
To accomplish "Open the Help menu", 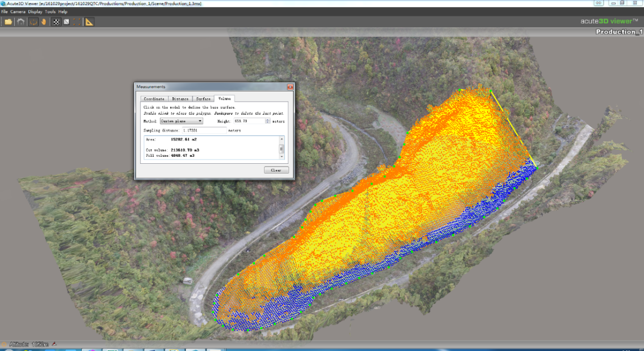I will (63, 11).
